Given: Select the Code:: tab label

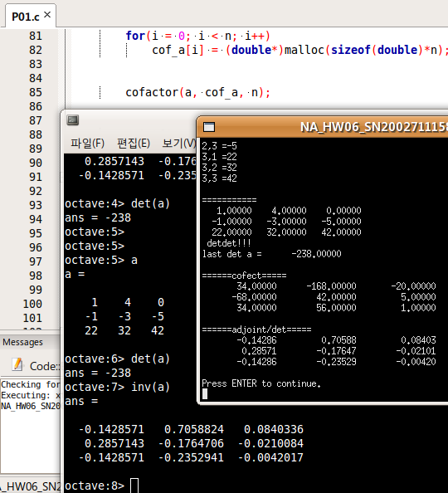Looking at the screenshot, I should 44,366.
